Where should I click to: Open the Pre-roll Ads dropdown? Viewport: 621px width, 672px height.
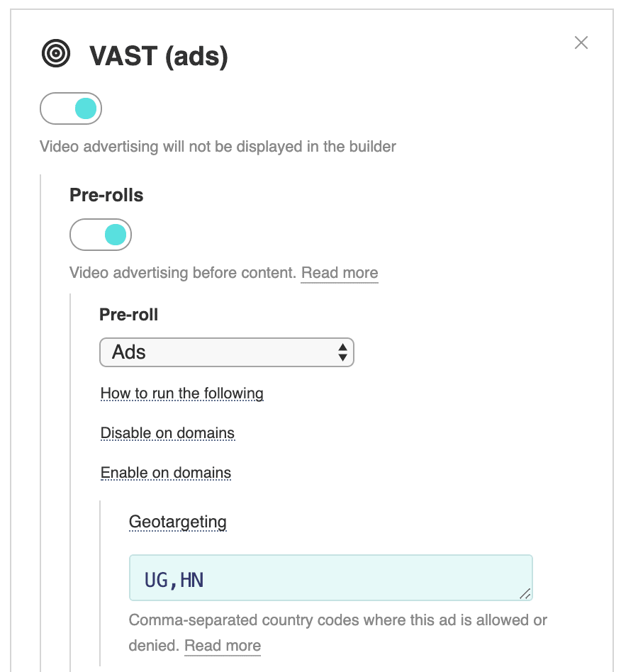[x=226, y=352]
